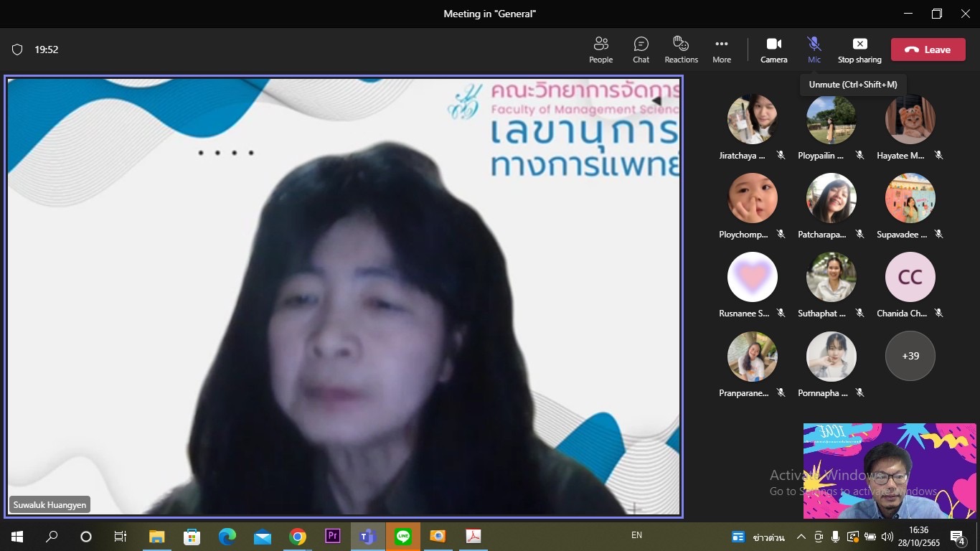The image size is (980, 551).
Task: Leave the meeting
Action: tap(928, 50)
